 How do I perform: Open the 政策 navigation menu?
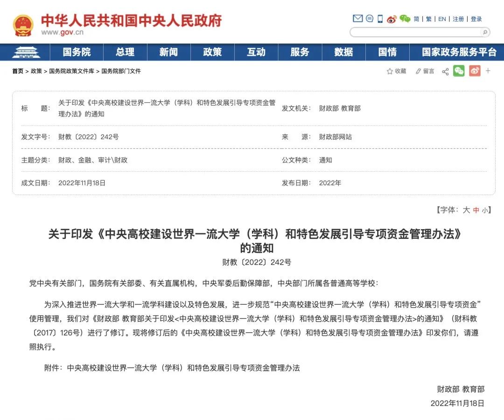click(x=212, y=52)
